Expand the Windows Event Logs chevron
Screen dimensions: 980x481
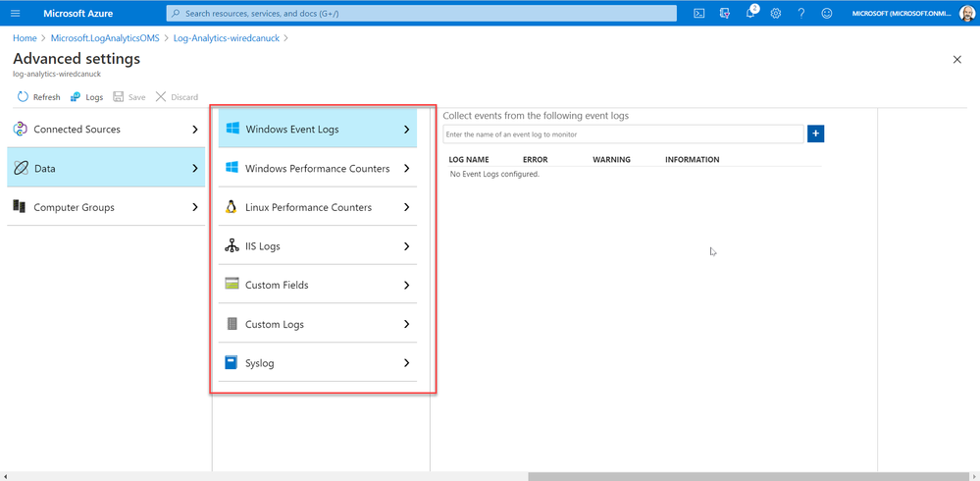pyautogui.click(x=407, y=130)
